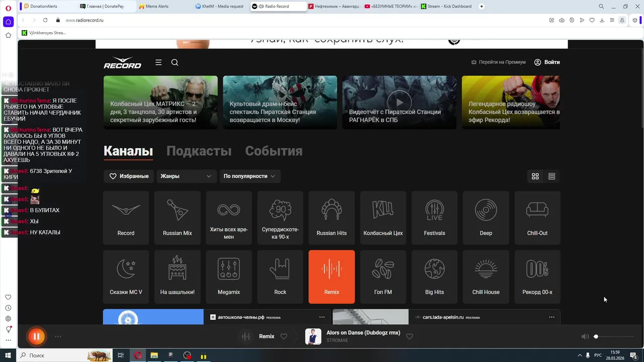
Task: Open the РУС keyboard language indicator
Action: pyautogui.click(x=598, y=355)
